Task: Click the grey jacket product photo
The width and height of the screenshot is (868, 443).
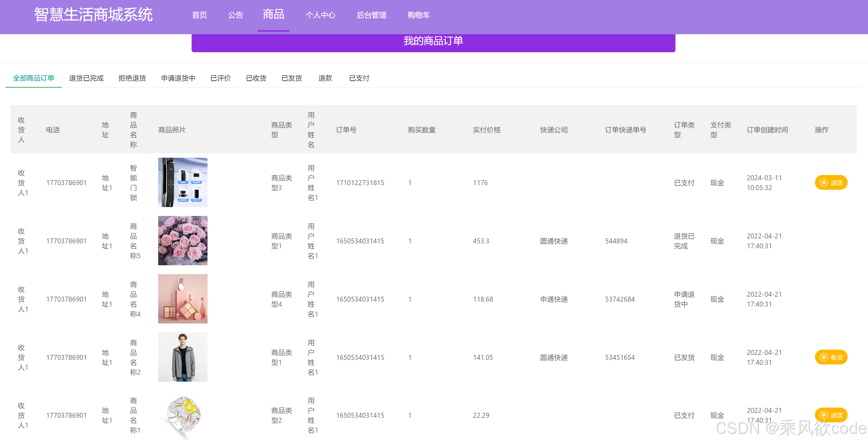Action: click(x=183, y=357)
